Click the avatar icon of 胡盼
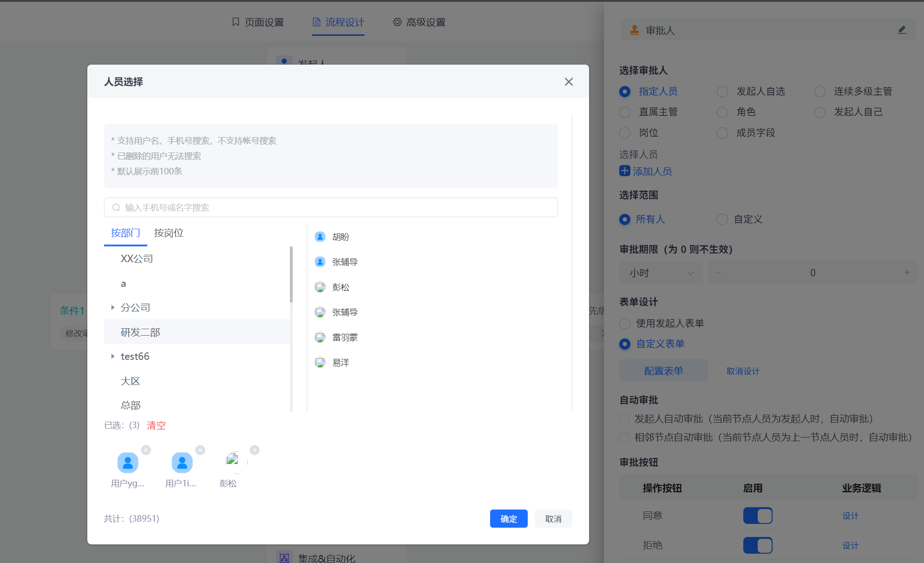Image resolution: width=924 pixels, height=563 pixels. pyautogui.click(x=320, y=236)
